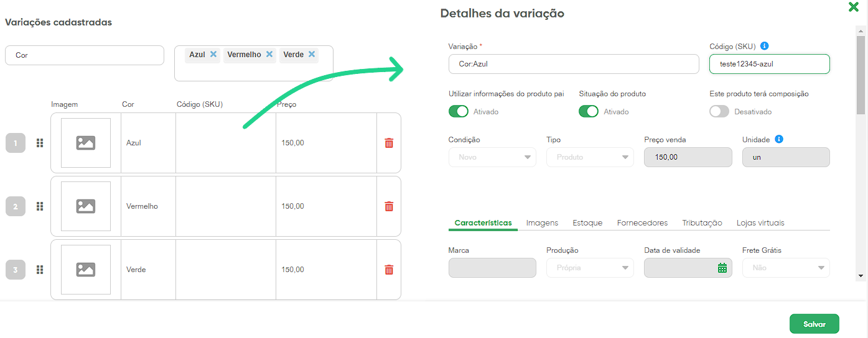The height and width of the screenshot is (338, 868).
Task: Open the Frete Grátis dropdown
Action: point(785,268)
